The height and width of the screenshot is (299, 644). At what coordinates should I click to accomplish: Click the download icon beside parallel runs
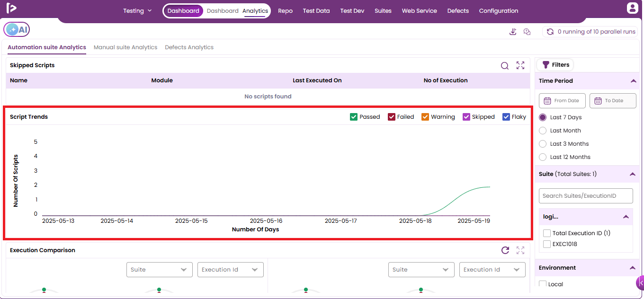coord(513,32)
